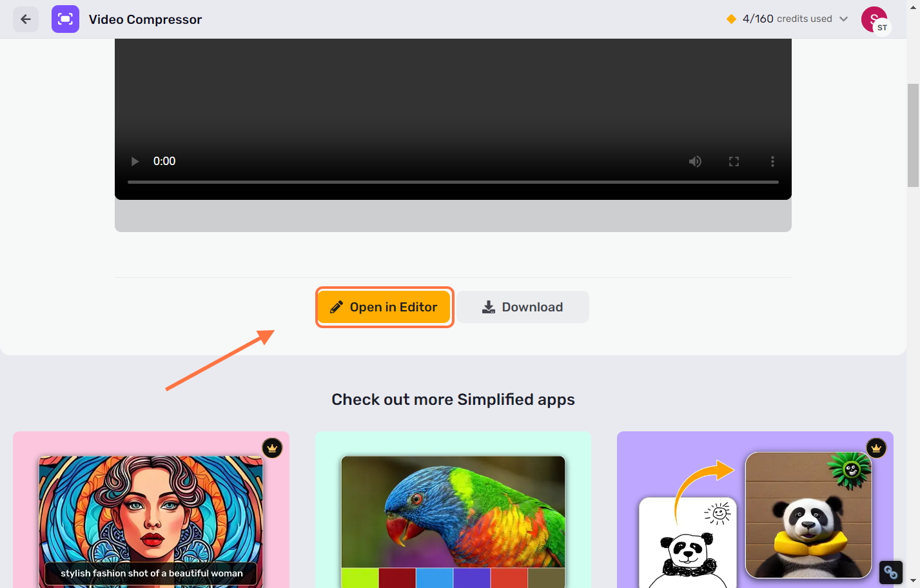The image size is (920, 588).
Task: Open the video player more options menu
Action: 772,161
